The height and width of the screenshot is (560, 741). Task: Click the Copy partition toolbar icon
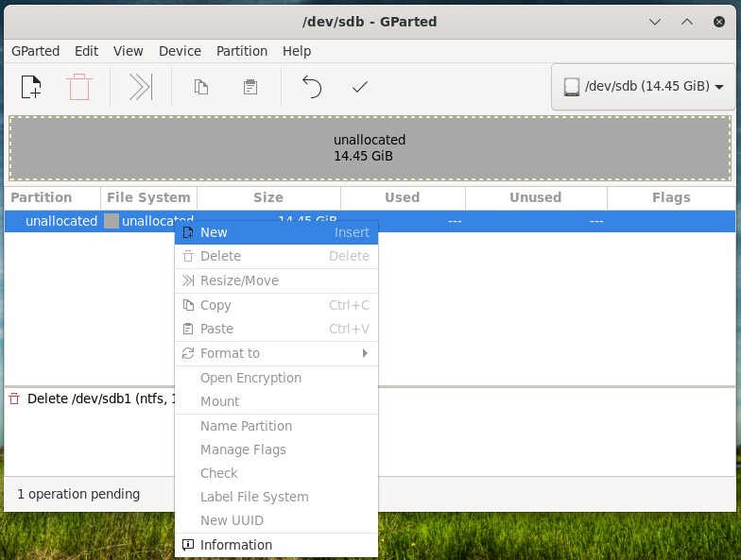[201, 87]
